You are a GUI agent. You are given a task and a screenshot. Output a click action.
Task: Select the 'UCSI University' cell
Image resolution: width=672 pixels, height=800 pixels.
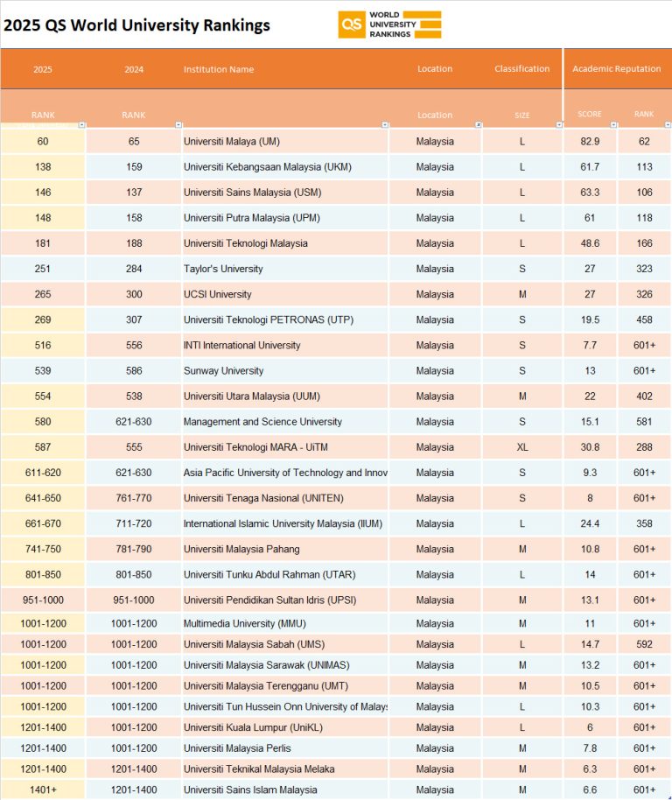click(285, 294)
